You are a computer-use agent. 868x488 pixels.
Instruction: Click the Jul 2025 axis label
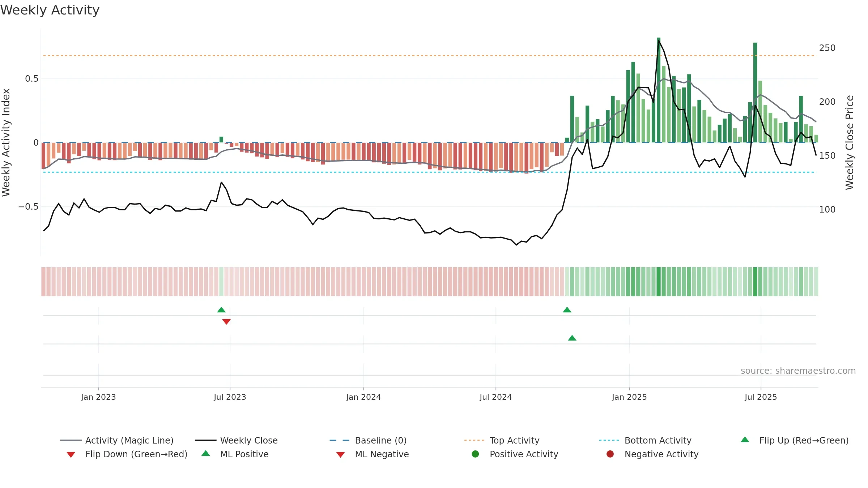pyautogui.click(x=761, y=397)
